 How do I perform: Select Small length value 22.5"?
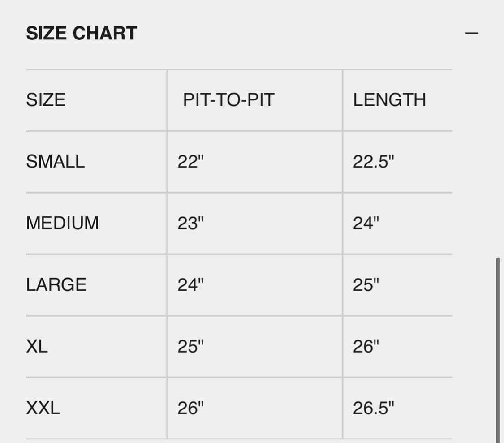[x=374, y=162]
